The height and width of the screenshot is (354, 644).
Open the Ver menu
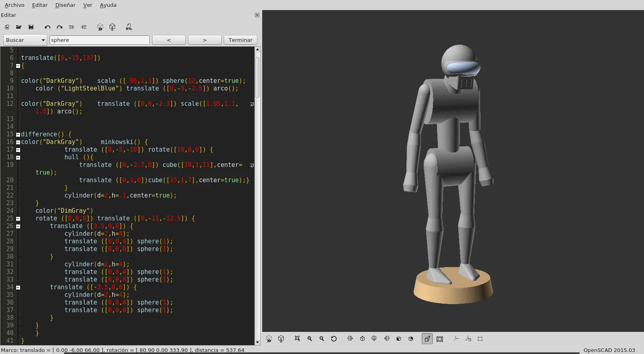coord(87,5)
